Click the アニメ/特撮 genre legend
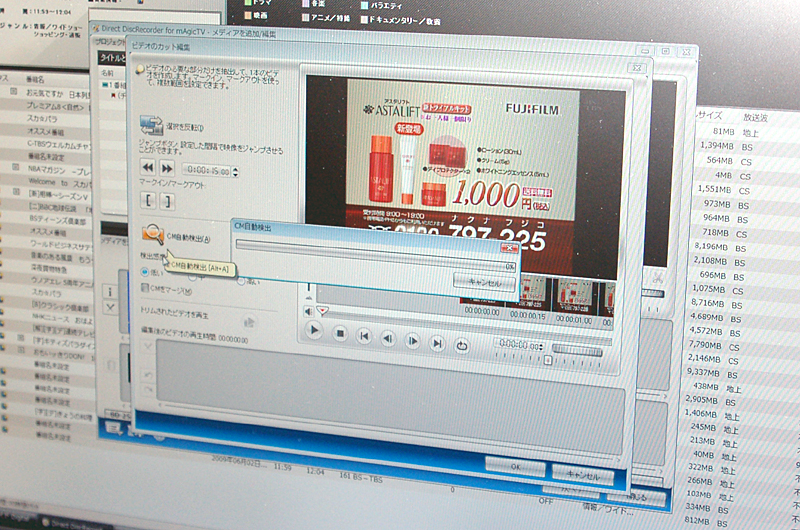The image size is (800, 530). [326, 18]
